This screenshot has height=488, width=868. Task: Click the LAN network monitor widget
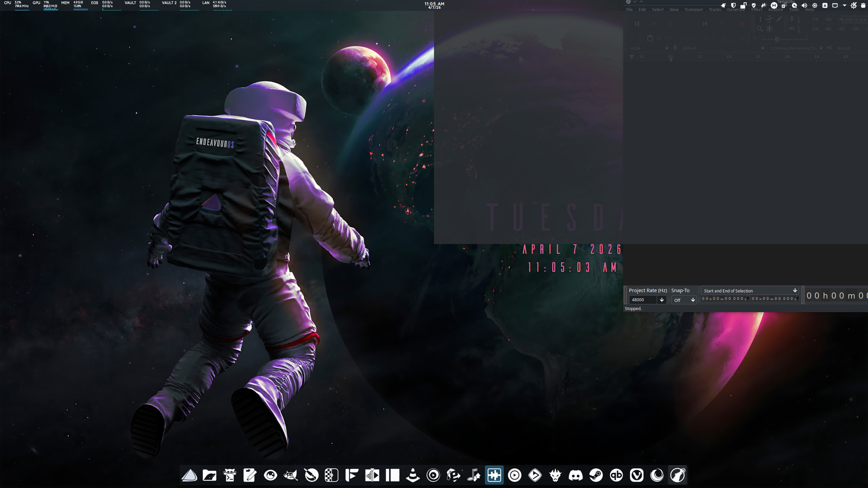pyautogui.click(x=215, y=5)
